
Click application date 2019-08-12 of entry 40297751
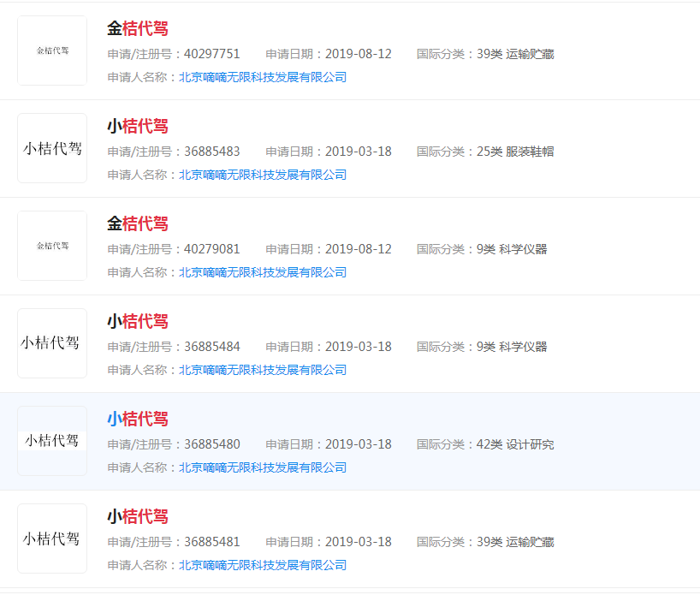tap(358, 54)
